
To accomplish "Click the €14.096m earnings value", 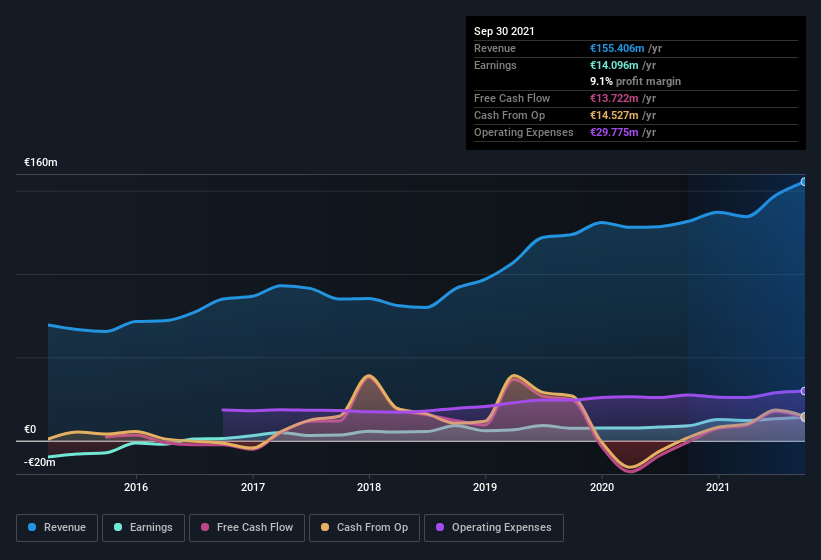I will 614,65.
